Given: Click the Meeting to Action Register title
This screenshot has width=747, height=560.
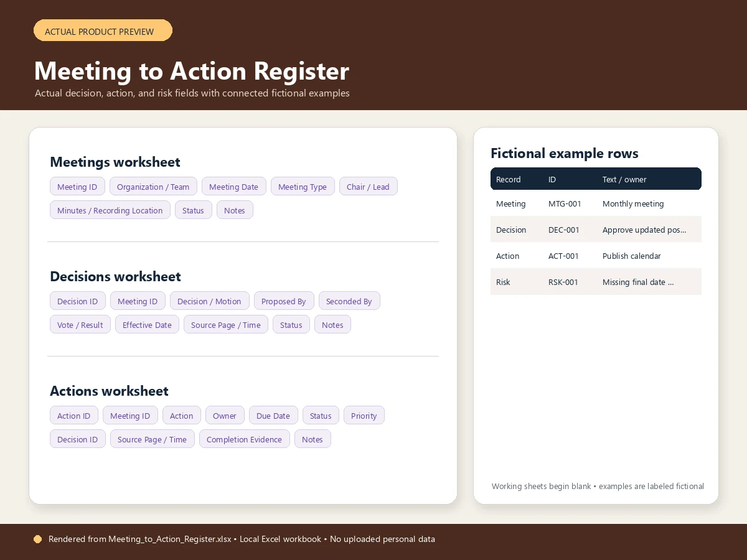Looking at the screenshot, I should coord(192,71).
